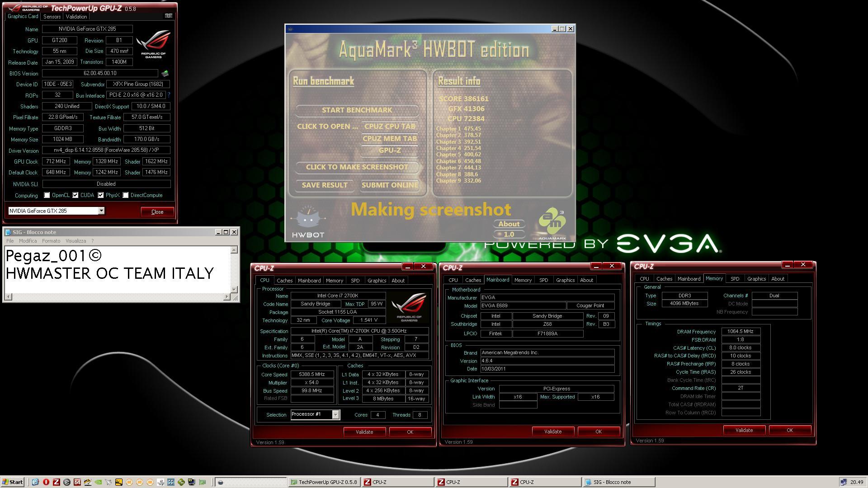Screen dimensions: 868x488
Task: Click the white figure quick launch icon
Action: (160, 482)
